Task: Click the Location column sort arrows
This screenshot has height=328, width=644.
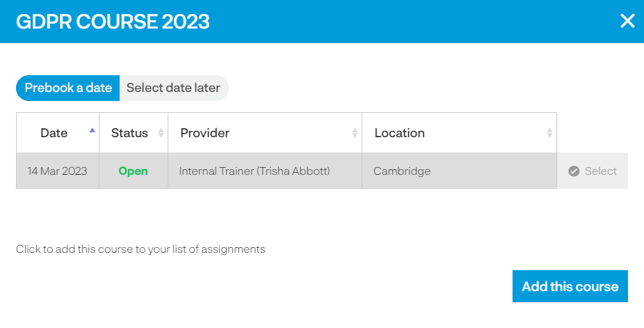Action: click(x=549, y=133)
